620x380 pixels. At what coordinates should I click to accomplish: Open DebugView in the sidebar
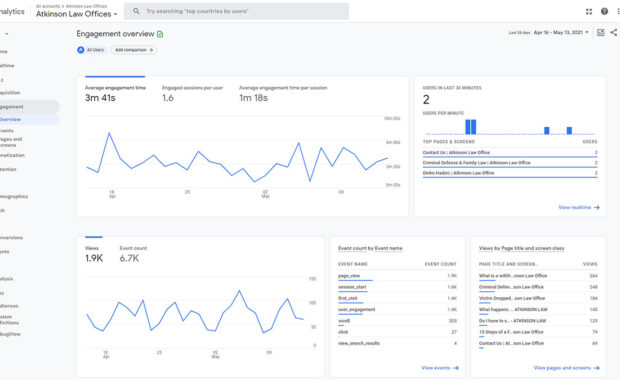pos(10,334)
